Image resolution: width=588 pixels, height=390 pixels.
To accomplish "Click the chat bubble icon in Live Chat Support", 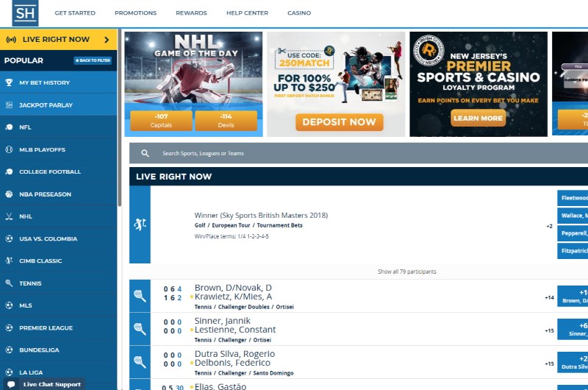I will (x=11, y=384).
